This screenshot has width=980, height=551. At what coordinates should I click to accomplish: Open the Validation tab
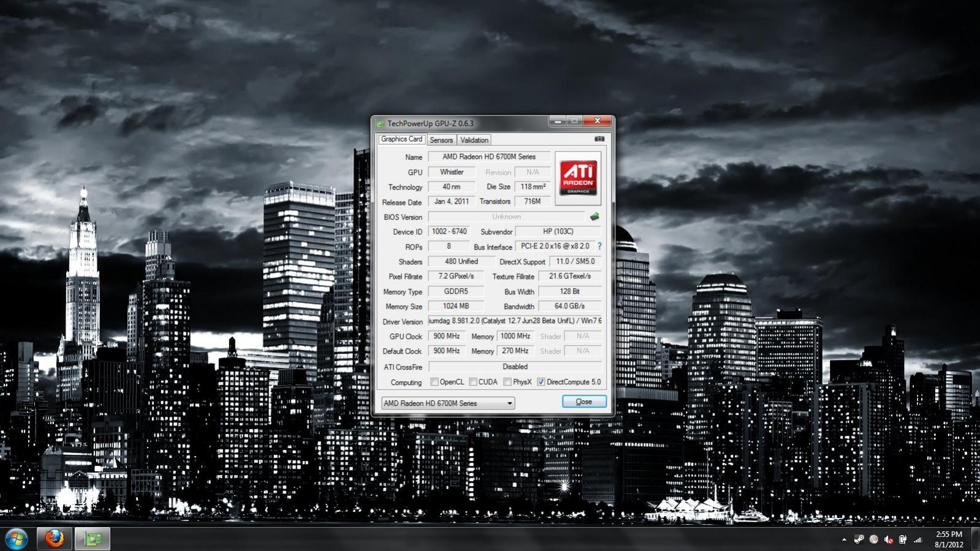point(474,140)
